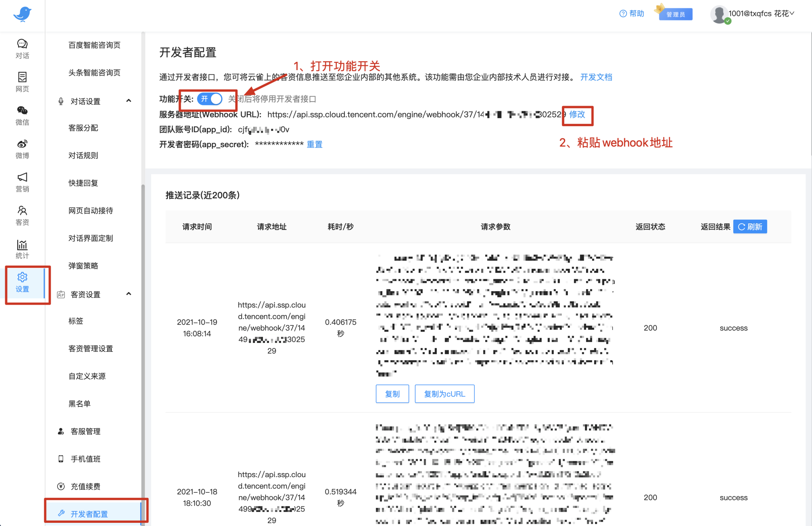The height and width of the screenshot is (526, 812).
Task: Open the 1001@txqfcs 花花 account dropdown
Action: click(761, 14)
